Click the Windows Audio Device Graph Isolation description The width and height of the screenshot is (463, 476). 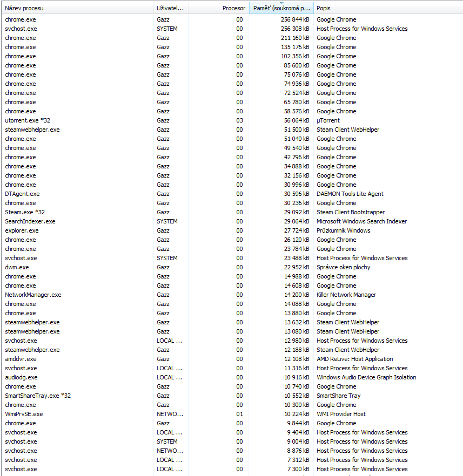click(366, 377)
